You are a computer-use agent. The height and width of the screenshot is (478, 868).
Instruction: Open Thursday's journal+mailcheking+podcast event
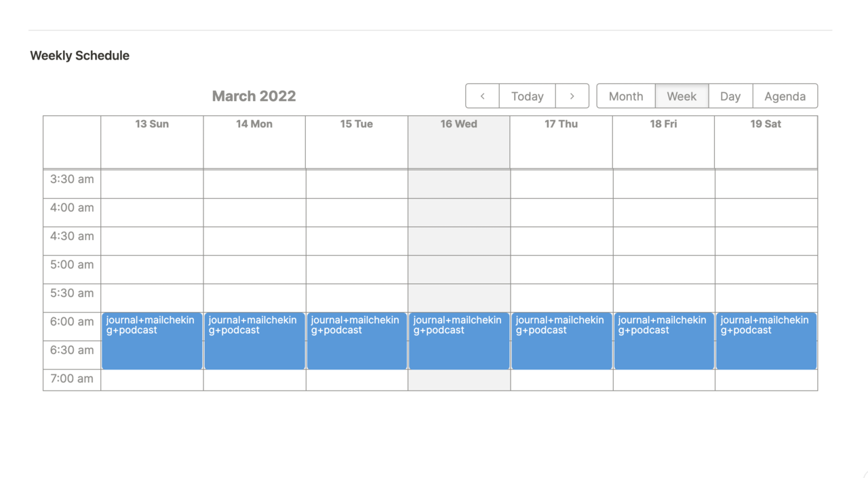click(561, 341)
